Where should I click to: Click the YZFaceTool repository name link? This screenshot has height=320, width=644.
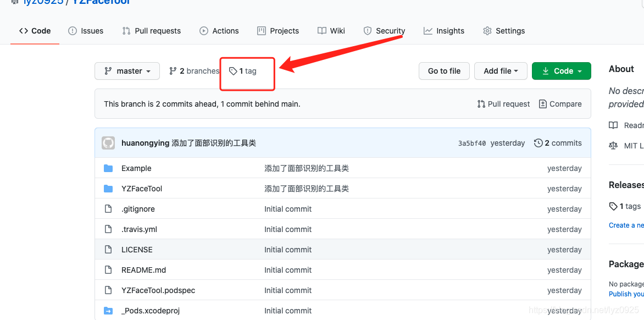pyautogui.click(x=102, y=2)
